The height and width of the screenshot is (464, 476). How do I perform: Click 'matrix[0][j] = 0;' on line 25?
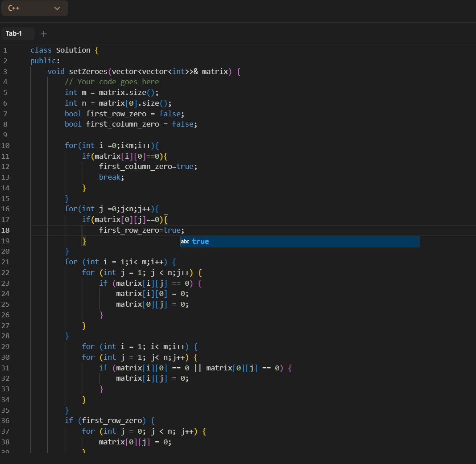(152, 304)
